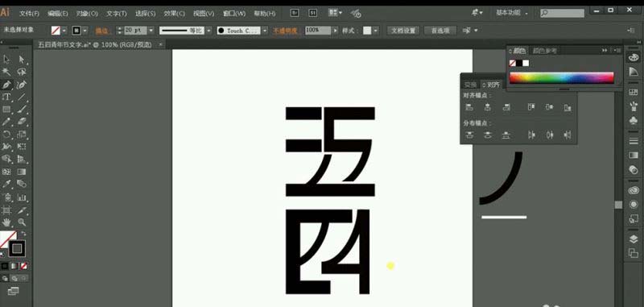This screenshot has height=307, width=644.
Task: Open Bridge (Br) from the menu bar
Action: 295,13
